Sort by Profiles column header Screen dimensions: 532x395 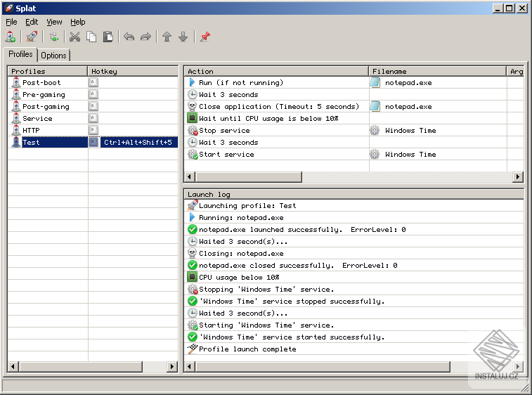click(48, 71)
